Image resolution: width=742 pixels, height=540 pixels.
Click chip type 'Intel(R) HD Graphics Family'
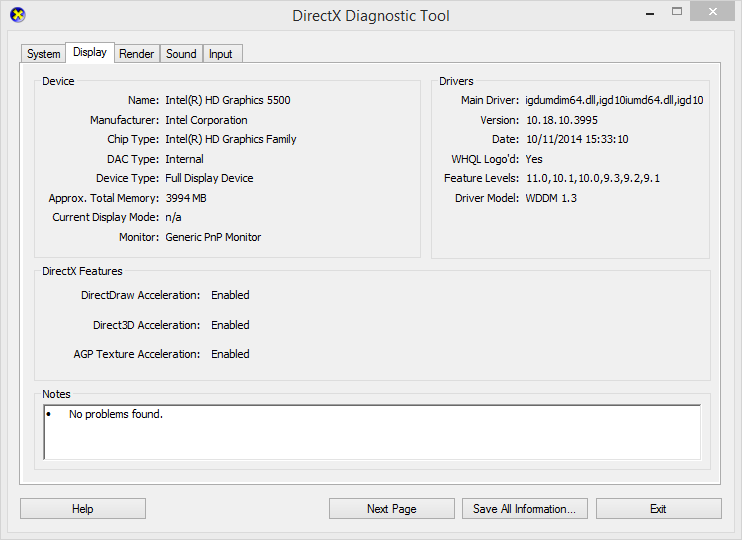point(230,139)
